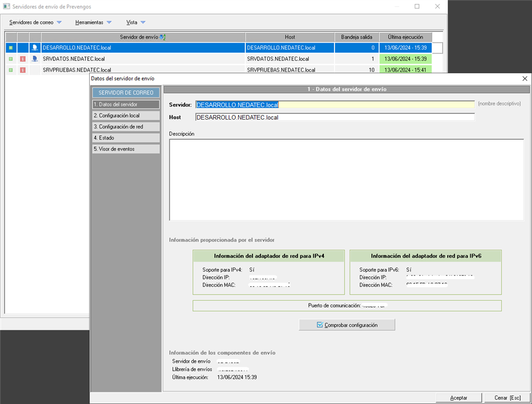Click inside the Descripción text area
Image resolution: width=532 pixels, height=404 pixels.
(x=346, y=180)
